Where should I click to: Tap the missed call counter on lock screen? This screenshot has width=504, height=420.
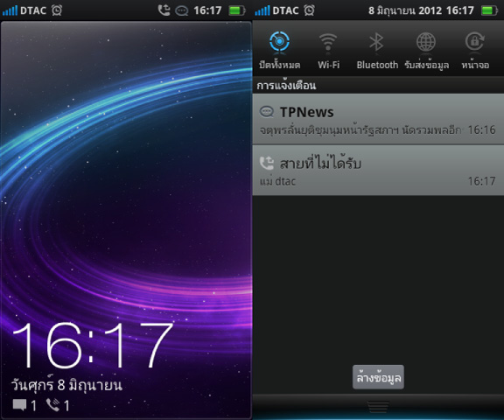[58, 405]
